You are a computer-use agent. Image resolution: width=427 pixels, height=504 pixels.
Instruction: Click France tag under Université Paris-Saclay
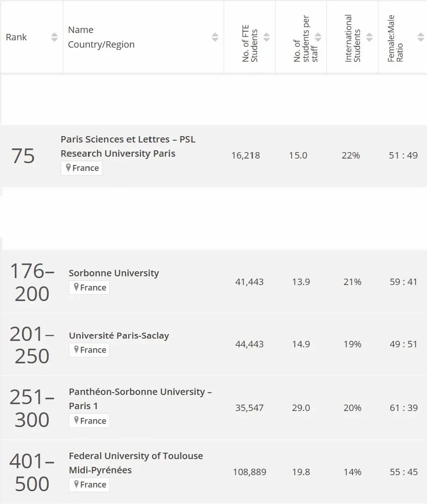pyautogui.click(x=89, y=350)
